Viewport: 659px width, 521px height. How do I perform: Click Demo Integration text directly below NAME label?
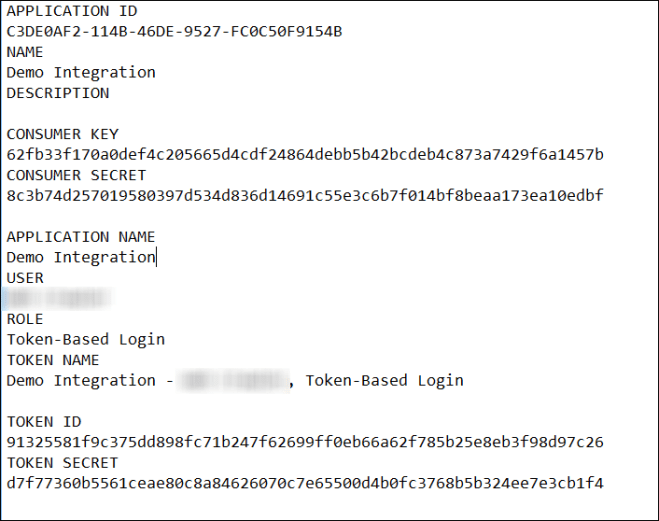point(81,72)
